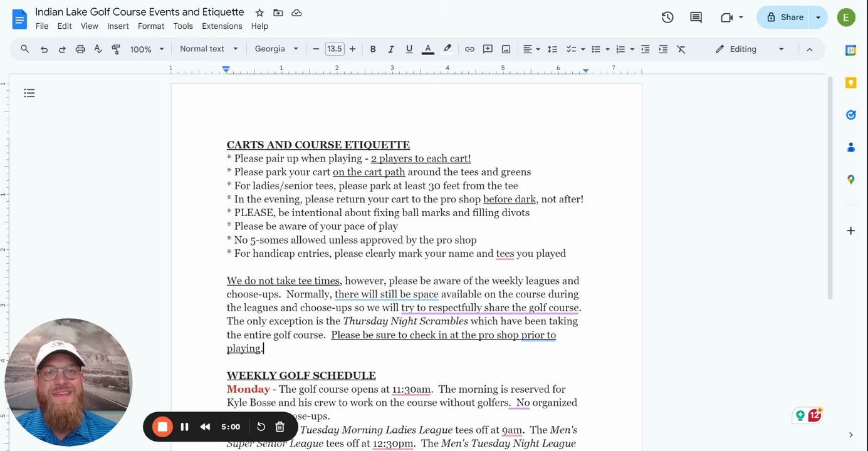Start a video meeting camera icon
The image size is (868, 451).
coord(727,18)
